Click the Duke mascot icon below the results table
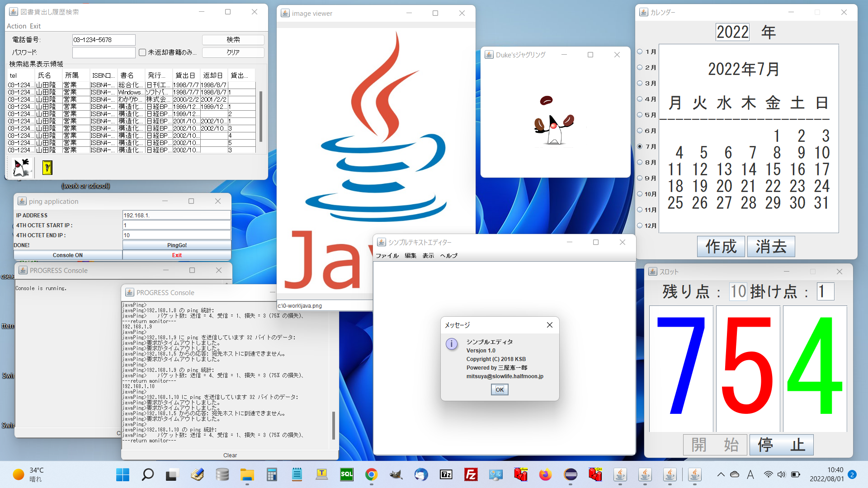 [21, 168]
